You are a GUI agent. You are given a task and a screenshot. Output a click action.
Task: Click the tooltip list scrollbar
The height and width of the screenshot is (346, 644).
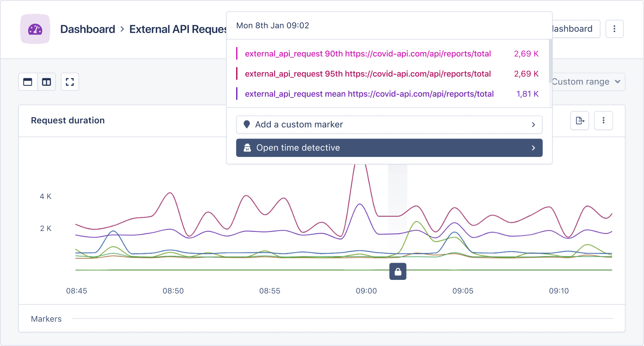click(x=550, y=59)
